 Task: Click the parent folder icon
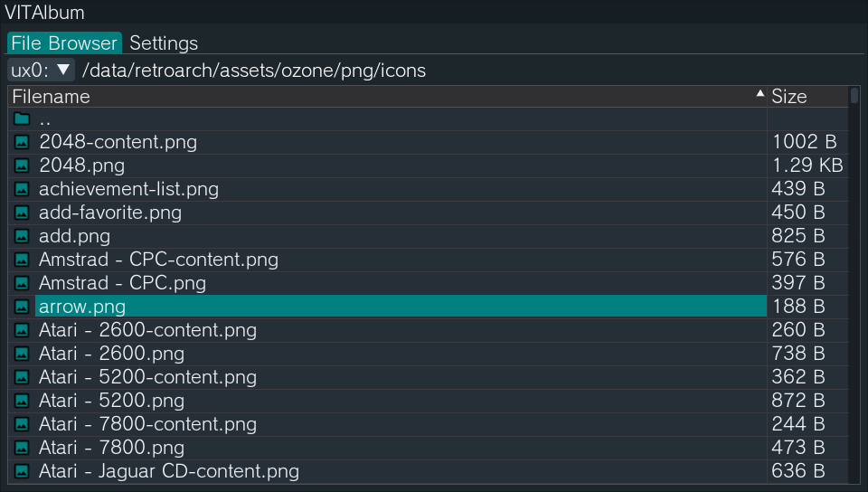point(22,119)
